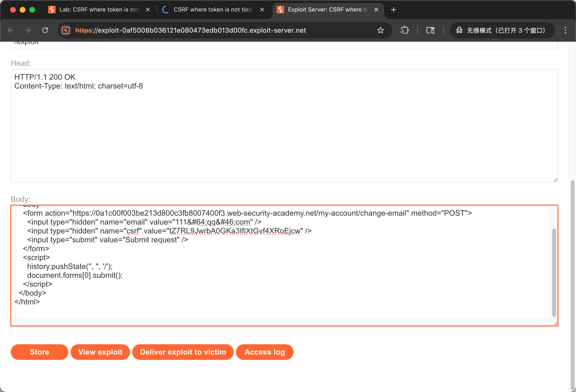Switch to loading CSRF where token tab
Screen dimensions: 576x392
pyautogui.click(x=212, y=10)
